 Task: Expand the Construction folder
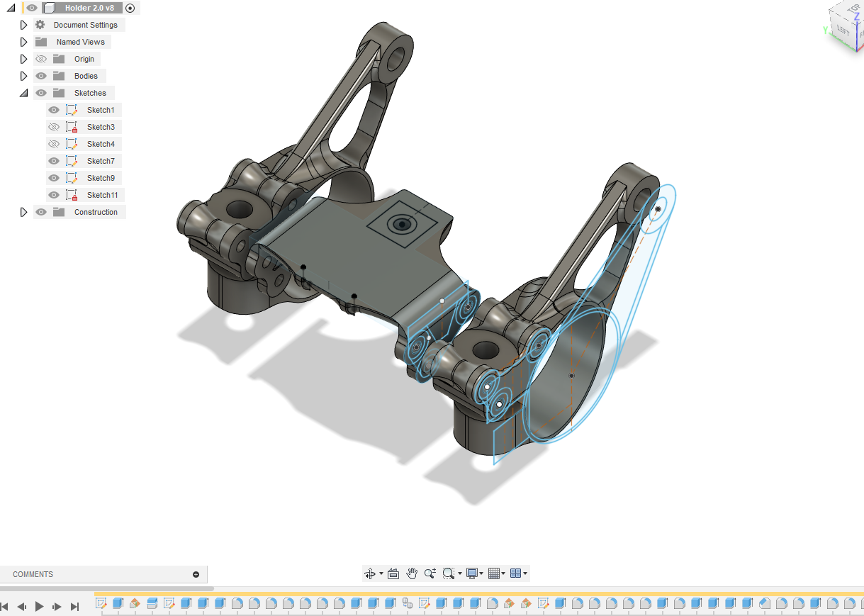[x=23, y=212]
